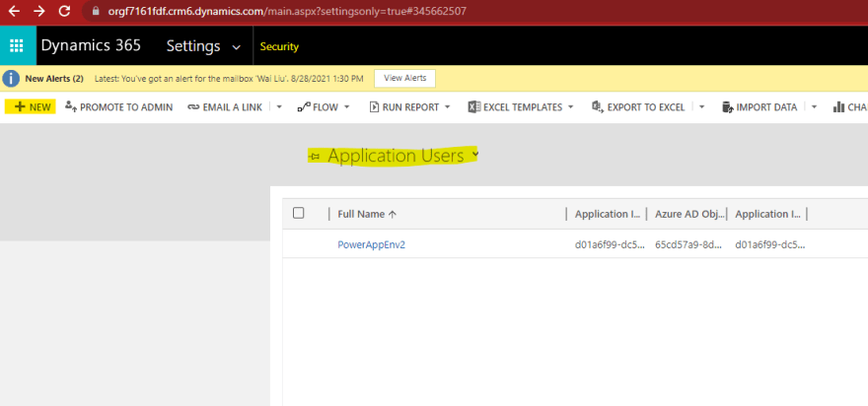868x406 pixels.
Task: Open the Dynamics 365 app launcher waffle
Action: 17,46
